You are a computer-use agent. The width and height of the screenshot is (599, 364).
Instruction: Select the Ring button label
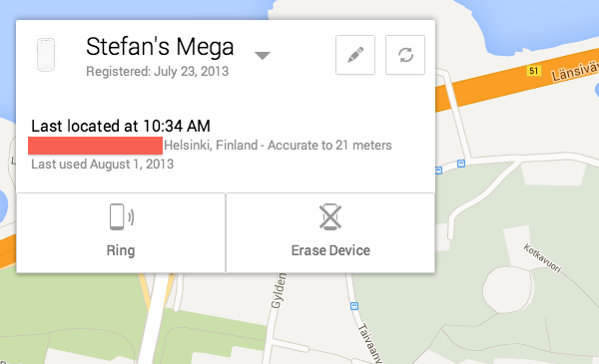[121, 250]
